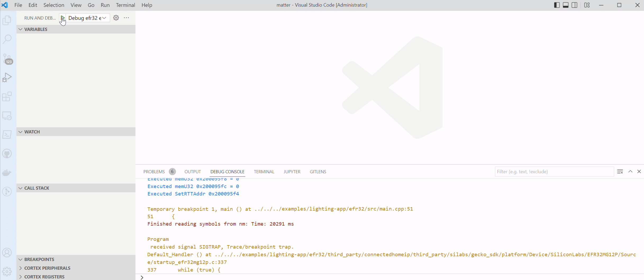This screenshot has width=644, height=280.
Task: Click the 'Finished reading symbols from nm' line
Action: coord(221,224)
